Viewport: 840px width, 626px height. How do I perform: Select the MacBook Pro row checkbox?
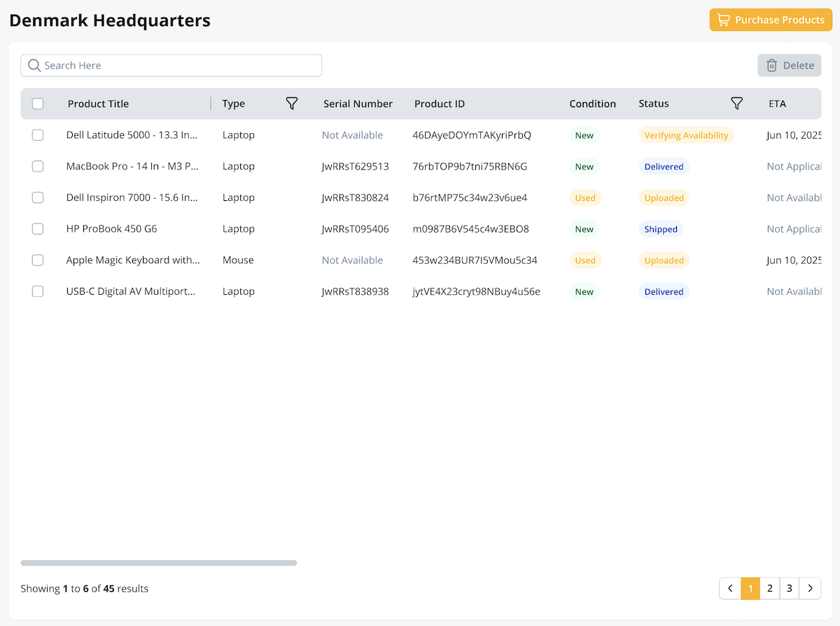[38, 166]
